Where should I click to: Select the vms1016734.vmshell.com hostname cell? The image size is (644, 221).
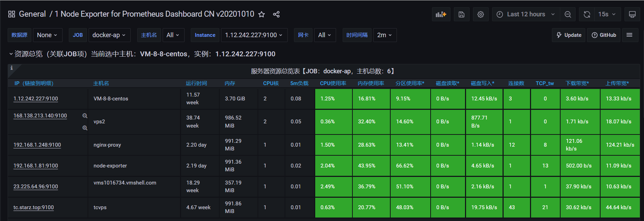134,187
